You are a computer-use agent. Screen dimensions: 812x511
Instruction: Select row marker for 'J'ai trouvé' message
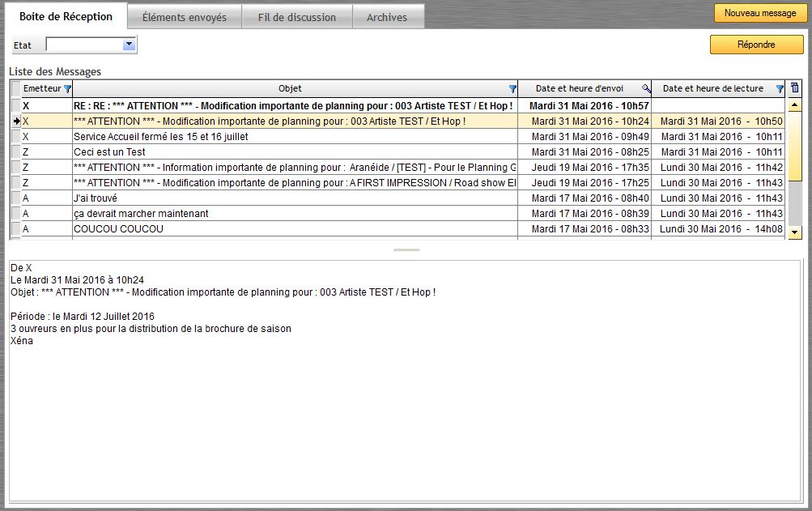tap(15, 198)
